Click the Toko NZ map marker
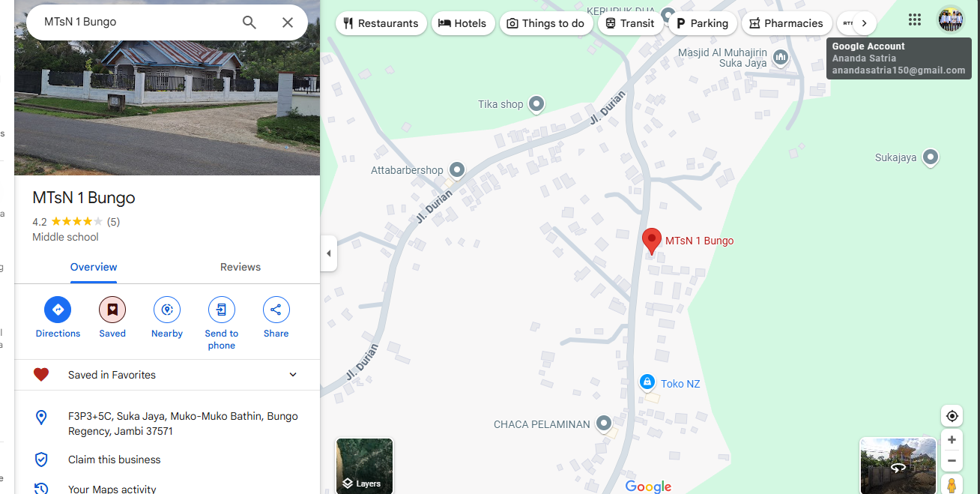 pos(647,382)
